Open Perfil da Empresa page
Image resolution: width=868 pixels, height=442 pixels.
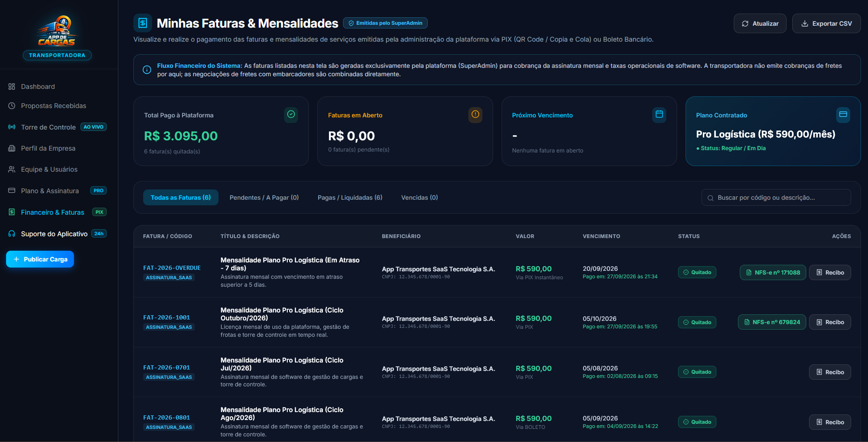coord(48,148)
